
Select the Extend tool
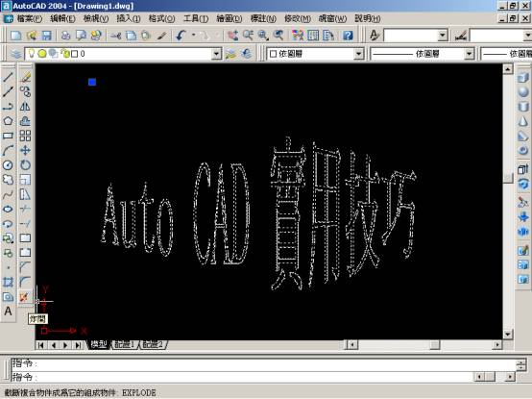coord(25,223)
